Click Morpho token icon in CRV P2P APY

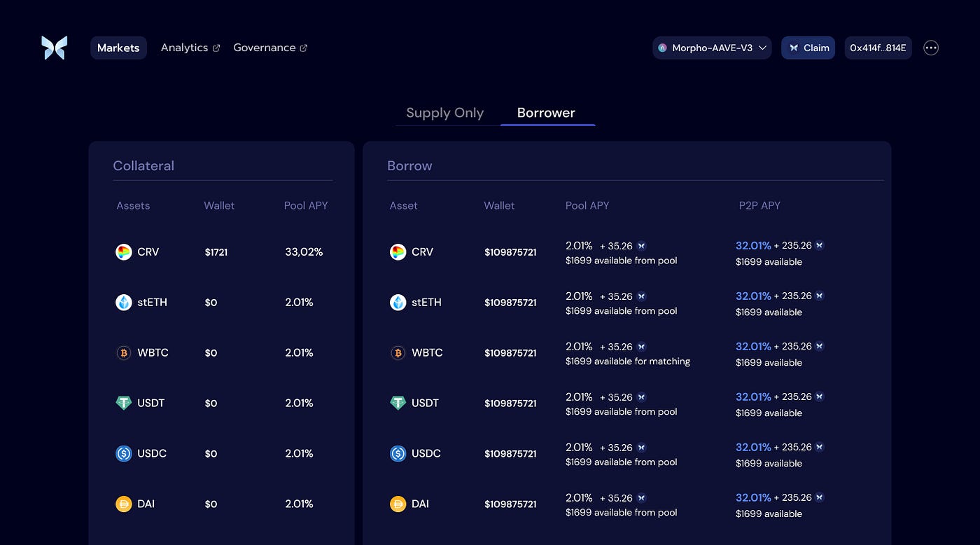(x=820, y=245)
